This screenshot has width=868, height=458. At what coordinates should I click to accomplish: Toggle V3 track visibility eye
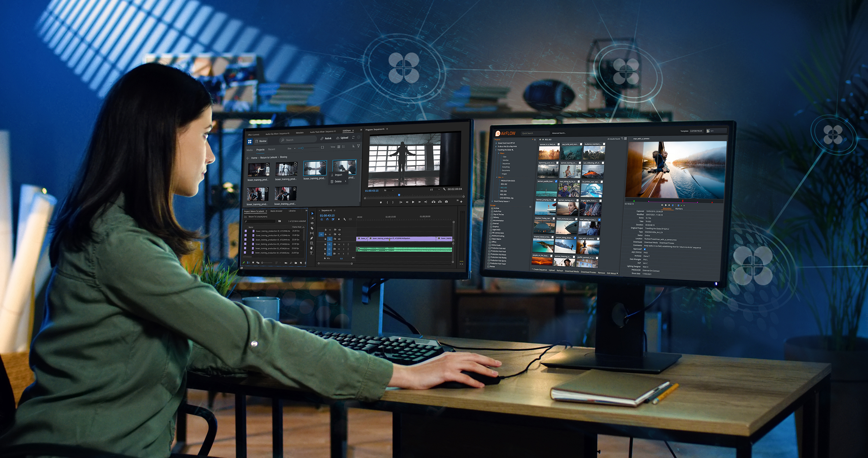point(340,230)
